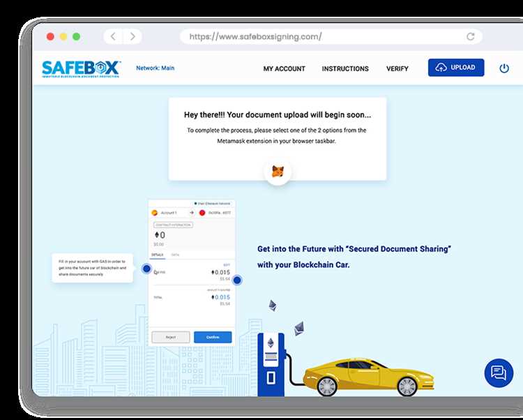Click the yellow minimize window dot
The image size is (523, 420).
(x=63, y=36)
